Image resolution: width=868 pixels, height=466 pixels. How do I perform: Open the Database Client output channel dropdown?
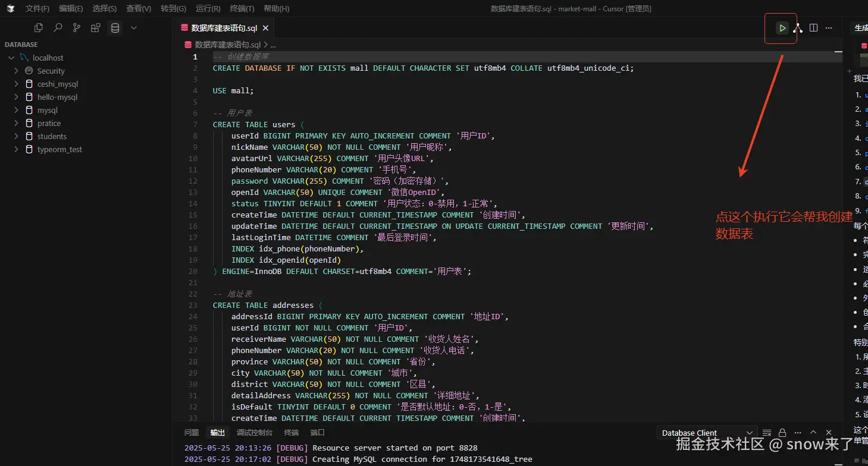[x=707, y=433]
